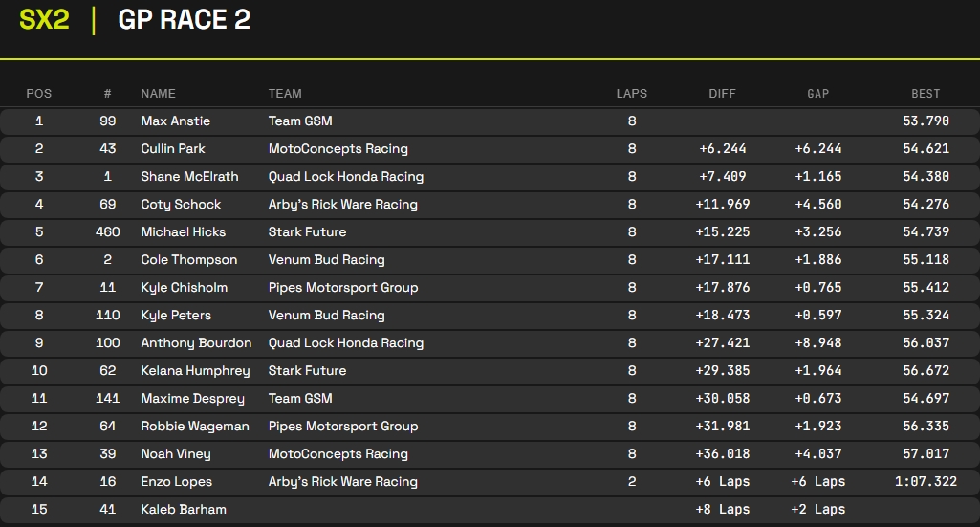Click Enzo Lopes best time 1:07.322
The width and height of the screenshot is (980, 527).
click(926, 482)
